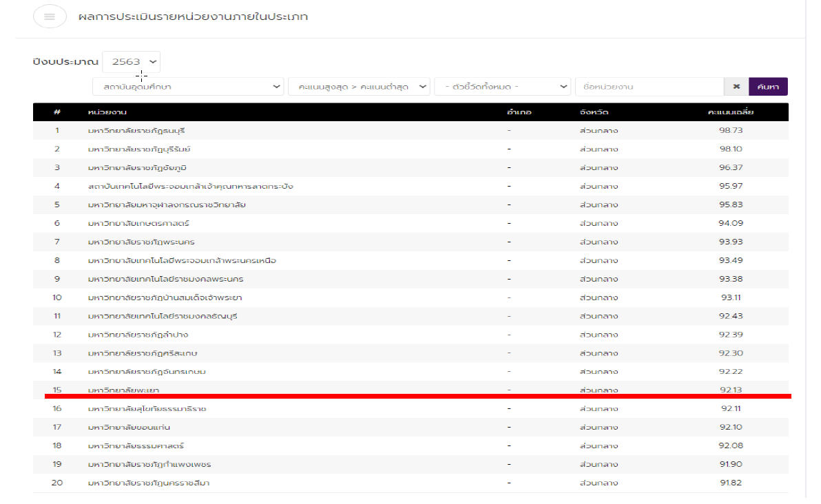The image size is (821, 504).
Task: Click ส่วนกลาง in the มหาวิทยาลัยราชภัฏนครราชสีมา row
Action: click(599, 483)
